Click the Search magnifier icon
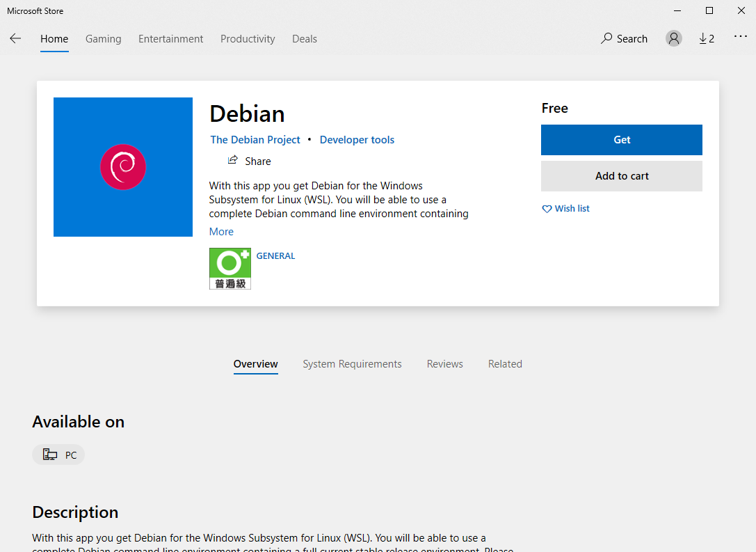The image size is (756, 552). point(606,38)
